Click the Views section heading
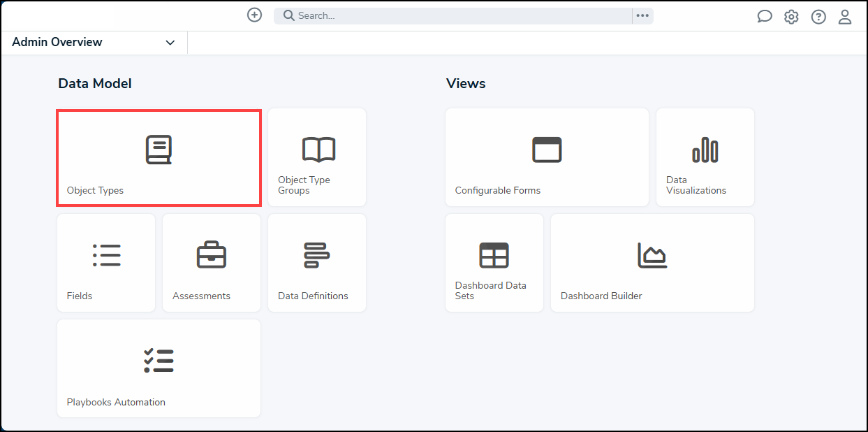 (466, 83)
